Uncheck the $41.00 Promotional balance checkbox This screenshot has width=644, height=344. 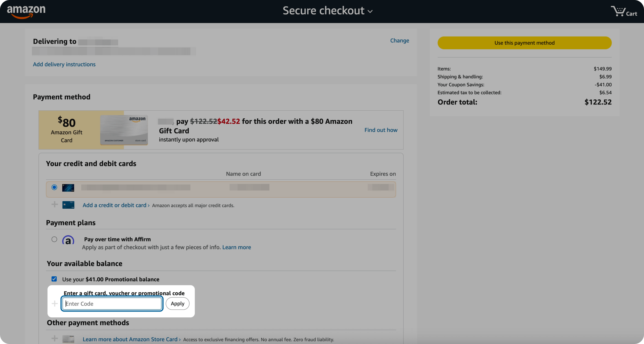point(54,279)
